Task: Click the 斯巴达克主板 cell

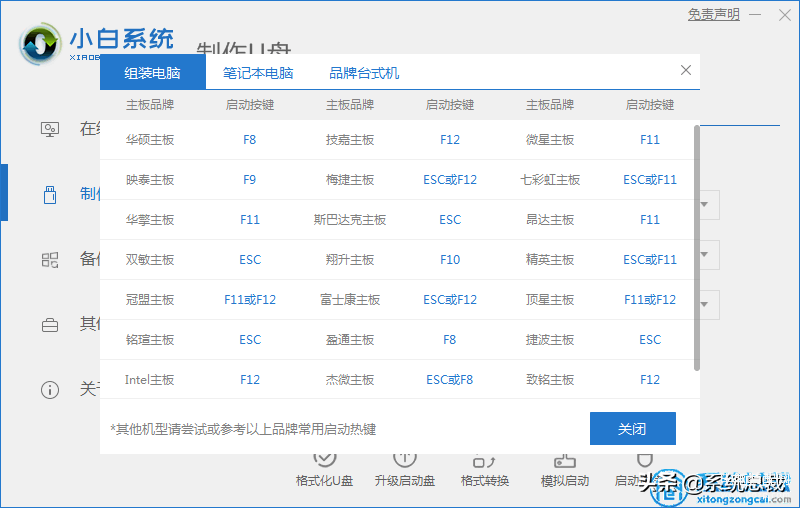Action: pos(350,220)
